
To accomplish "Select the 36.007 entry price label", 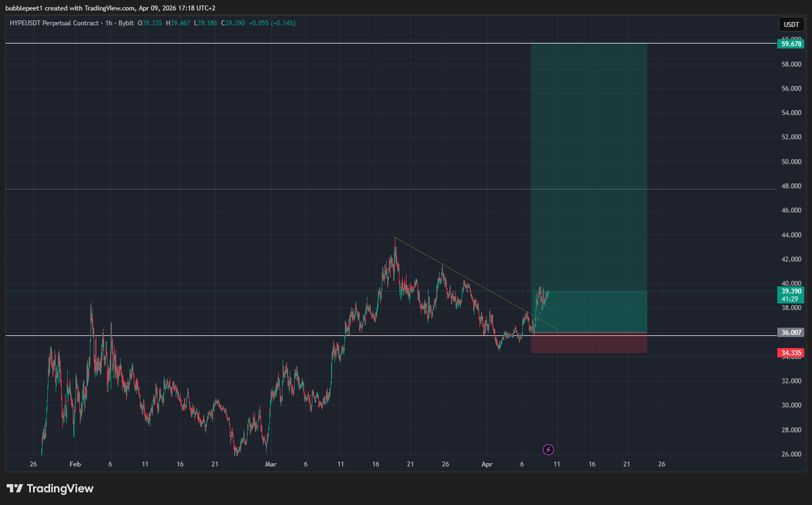I will coord(791,333).
